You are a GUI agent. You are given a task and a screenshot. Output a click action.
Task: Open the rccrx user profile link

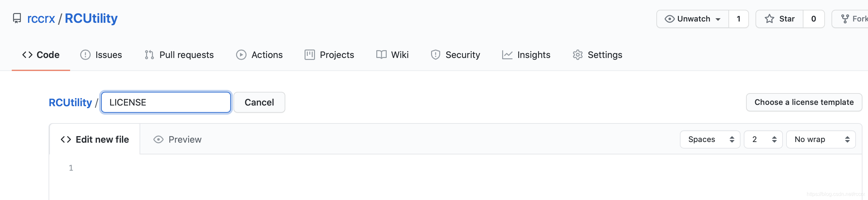pos(41,19)
